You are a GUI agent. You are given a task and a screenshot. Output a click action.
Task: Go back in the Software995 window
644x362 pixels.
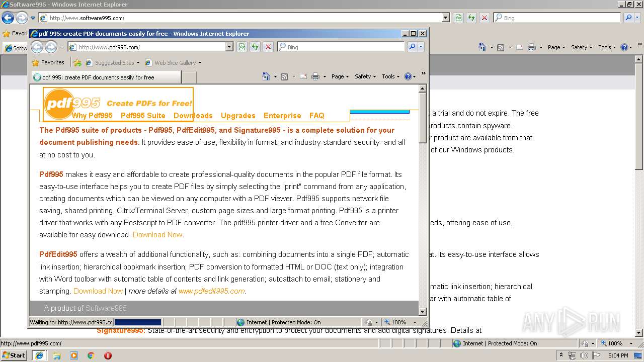[8, 18]
